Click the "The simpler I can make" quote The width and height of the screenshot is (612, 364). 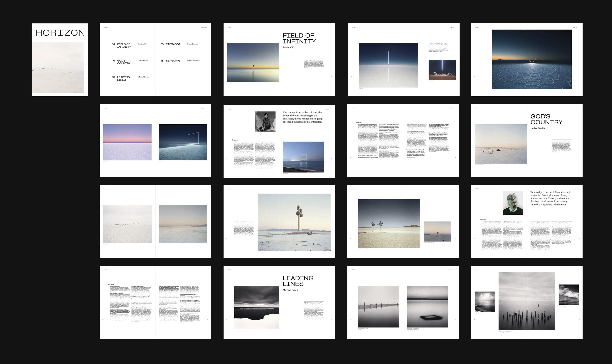[x=303, y=117]
